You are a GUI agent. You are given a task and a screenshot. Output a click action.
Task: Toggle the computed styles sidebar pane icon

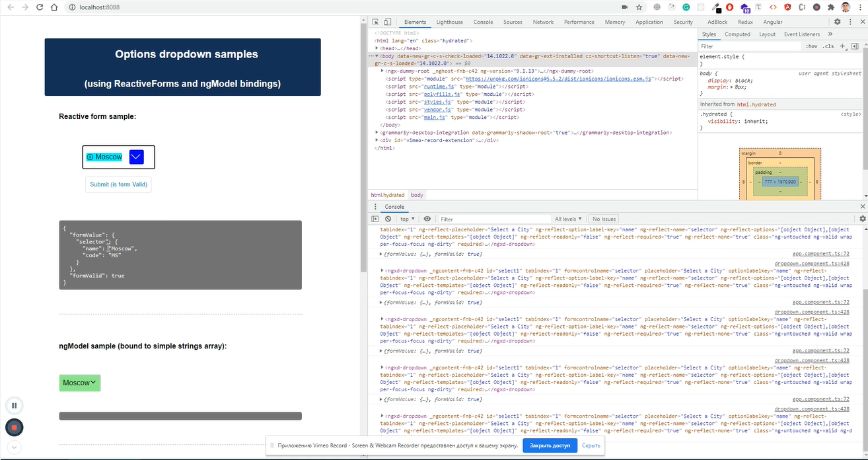click(855, 46)
